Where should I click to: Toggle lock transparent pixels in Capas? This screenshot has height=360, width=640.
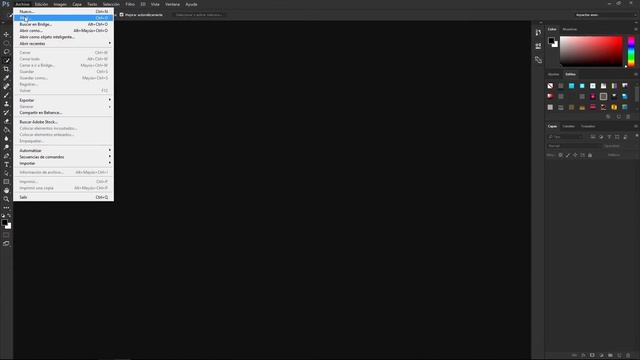pyautogui.click(x=560, y=155)
